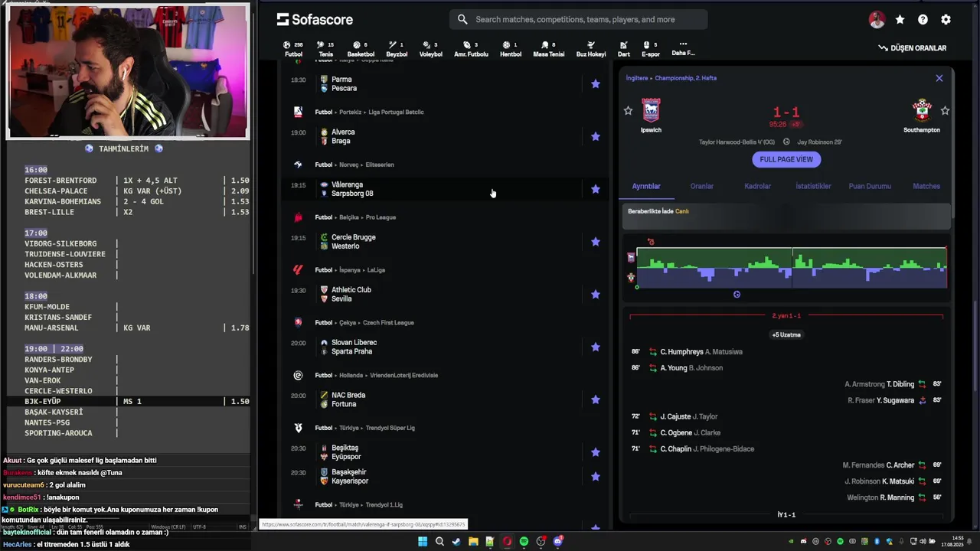Toggle favorite star for Alverca vs Braga

(x=596, y=136)
